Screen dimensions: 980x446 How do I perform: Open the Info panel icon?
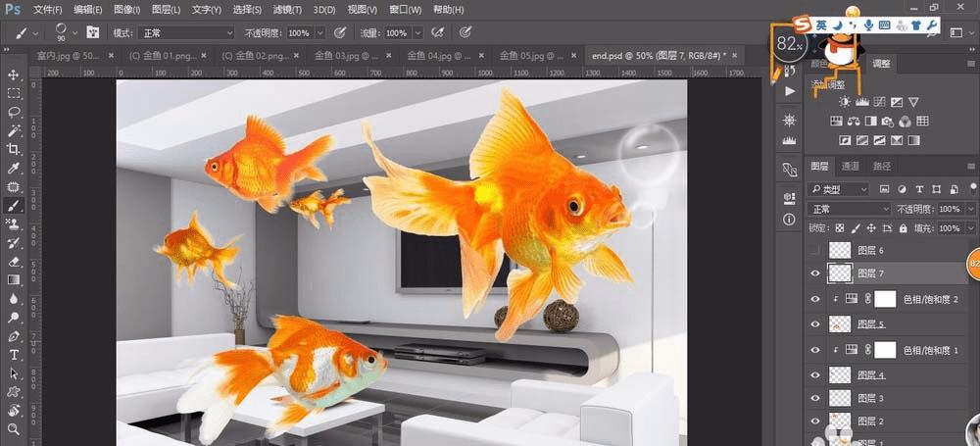(x=789, y=219)
